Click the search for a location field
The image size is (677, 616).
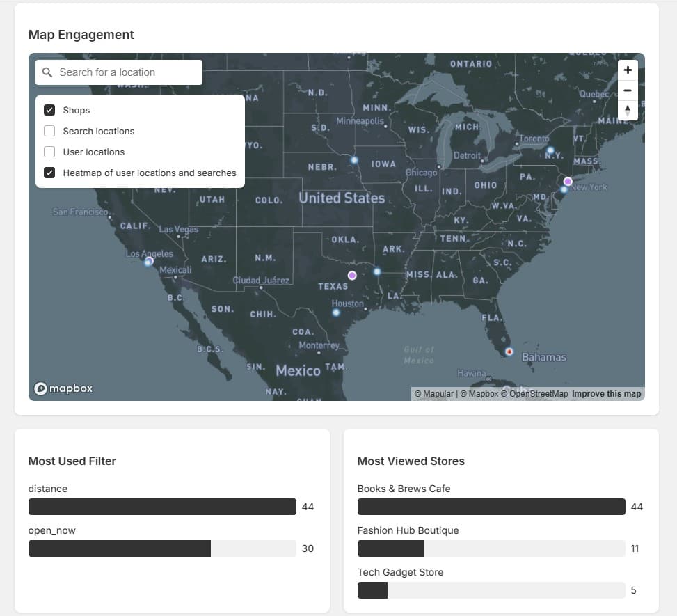coord(125,72)
